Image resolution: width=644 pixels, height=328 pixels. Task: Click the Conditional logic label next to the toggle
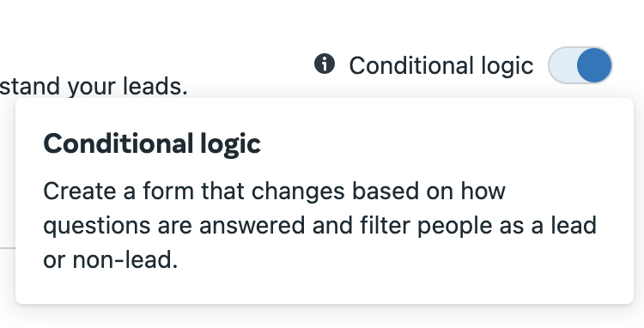(x=441, y=65)
